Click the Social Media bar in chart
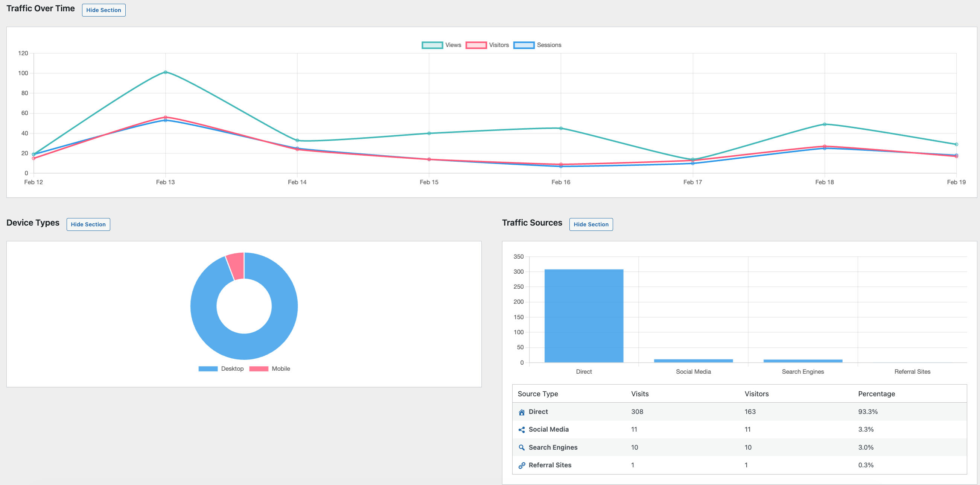The image size is (980, 485). coord(693,361)
